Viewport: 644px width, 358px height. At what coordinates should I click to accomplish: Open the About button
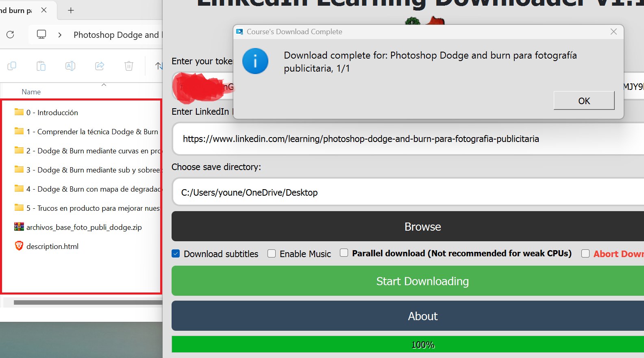408,316
